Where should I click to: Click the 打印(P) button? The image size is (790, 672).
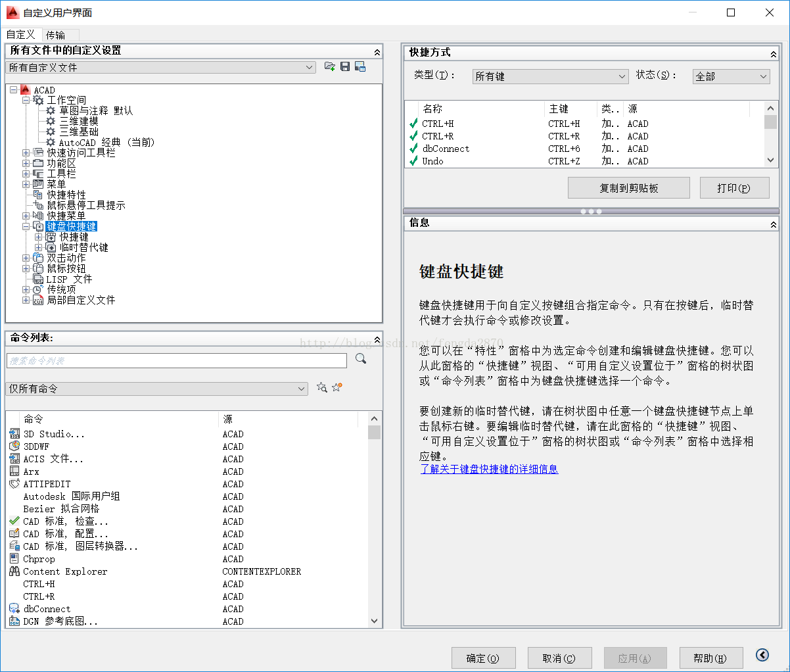(734, 188)
